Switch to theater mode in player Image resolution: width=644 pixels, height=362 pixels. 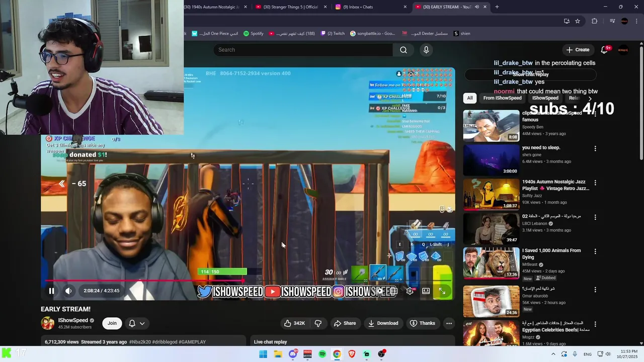(426, 291)
